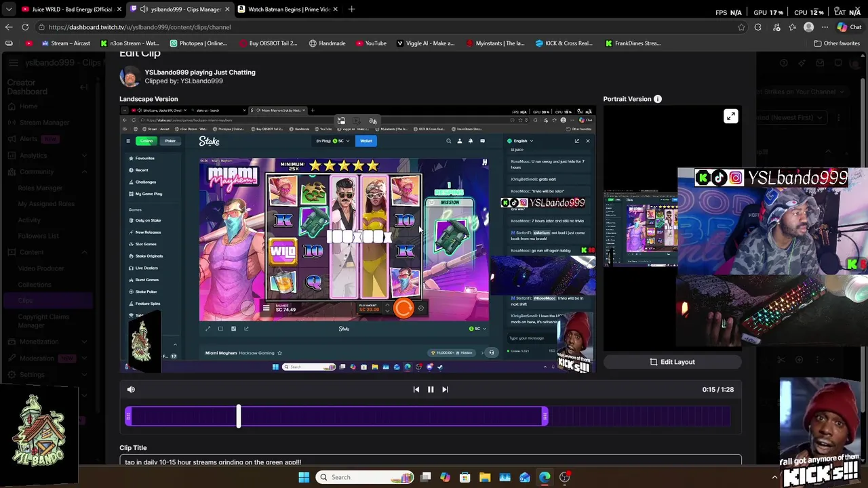Image resolution: width=868 pixels, height=488 pixels.
Task: Open the browser settings and more menu
Action: click(x=825, y=27)
